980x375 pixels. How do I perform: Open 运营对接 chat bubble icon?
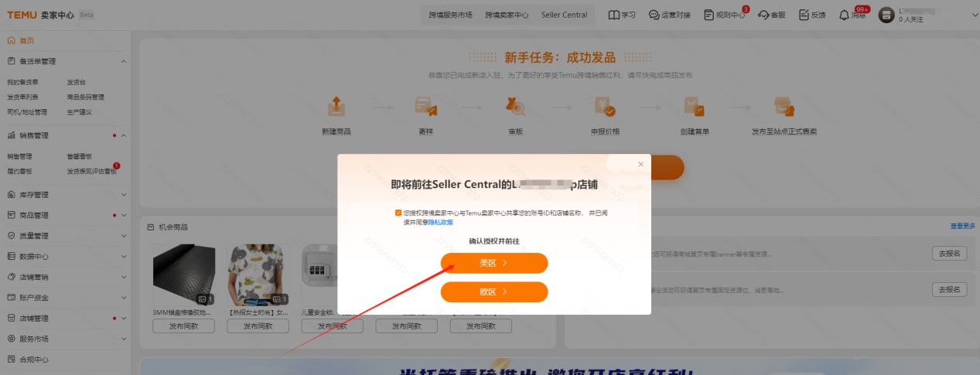(654, 15)
